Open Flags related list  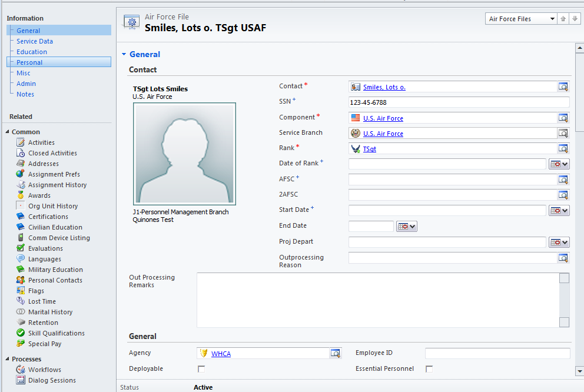point(36,291)
